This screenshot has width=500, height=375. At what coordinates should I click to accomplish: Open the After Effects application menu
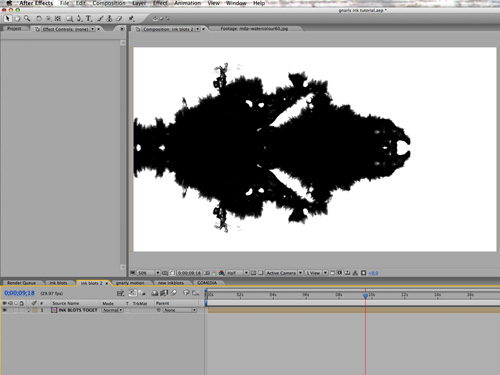coord(36,3)
